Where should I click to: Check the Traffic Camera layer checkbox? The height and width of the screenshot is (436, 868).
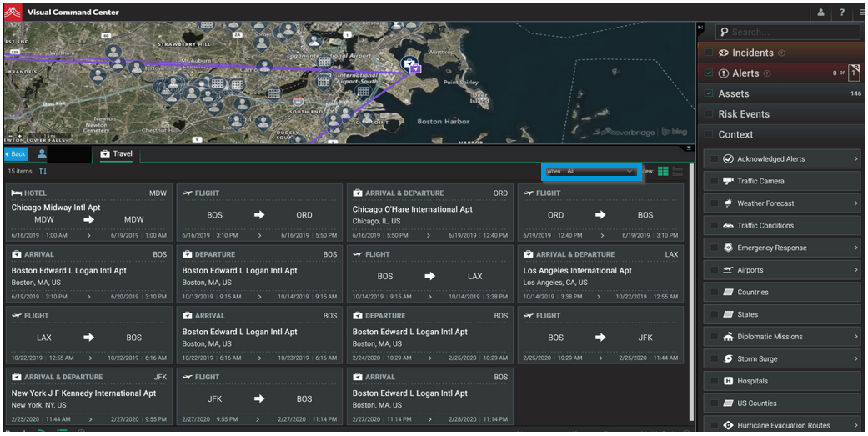pos(714,181)
